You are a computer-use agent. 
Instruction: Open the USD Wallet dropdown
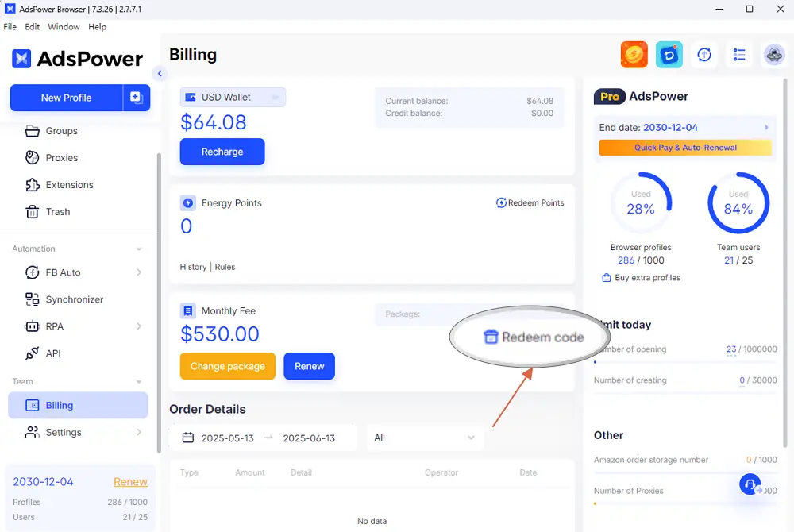233,97
